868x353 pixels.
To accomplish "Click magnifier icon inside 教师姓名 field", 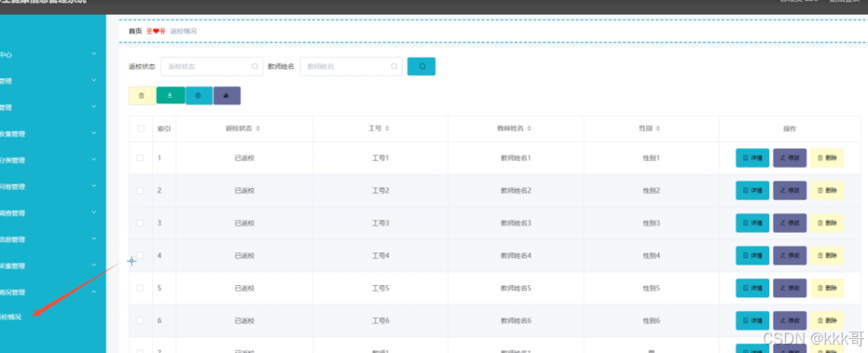I will coord(393,66).
